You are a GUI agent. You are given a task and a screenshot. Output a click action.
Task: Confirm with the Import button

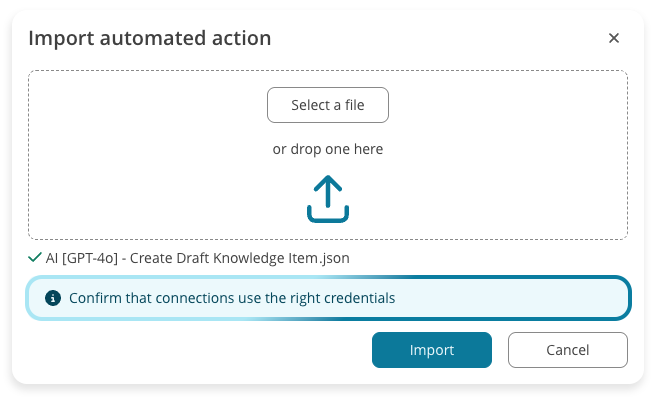[x=431, y=350]
